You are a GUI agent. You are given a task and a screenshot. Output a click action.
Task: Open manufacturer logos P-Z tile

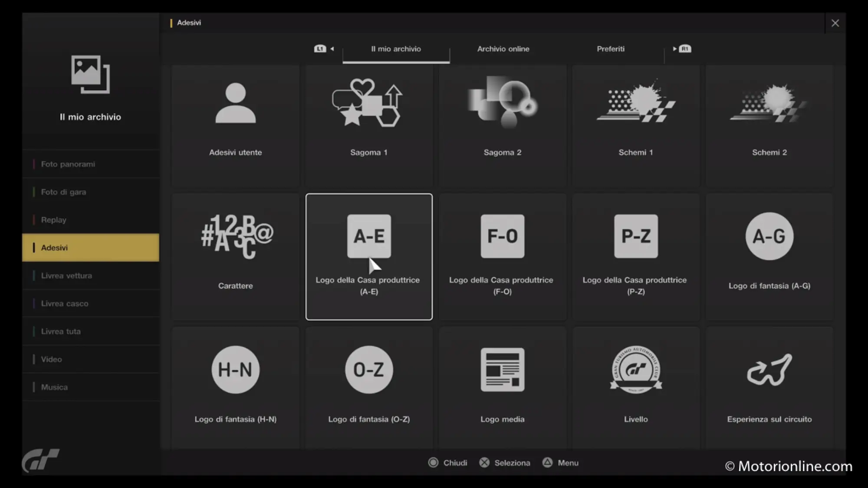click(x=635, y=257)
